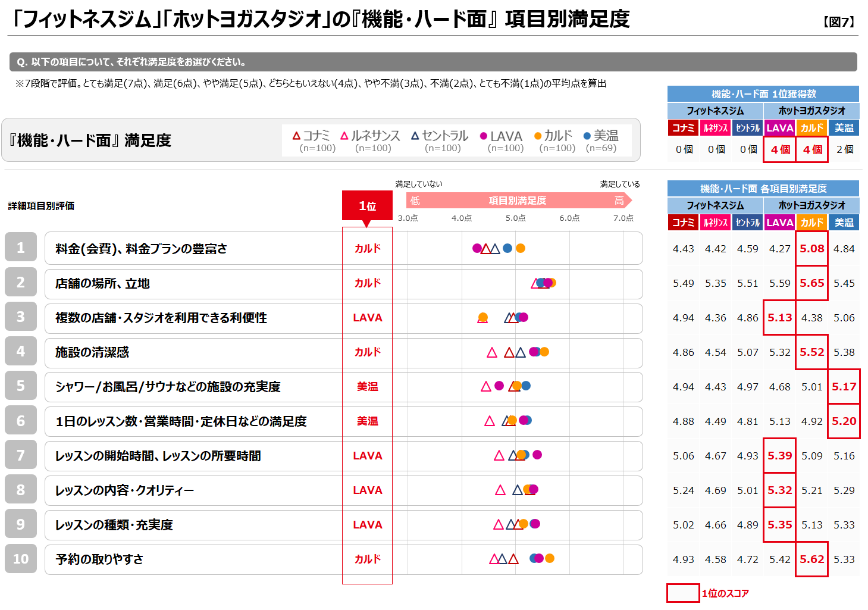The image size is (868, 610).
Task: Click the LAVA winner in the 複数の店舗 row
Action: tap(367, 317)
